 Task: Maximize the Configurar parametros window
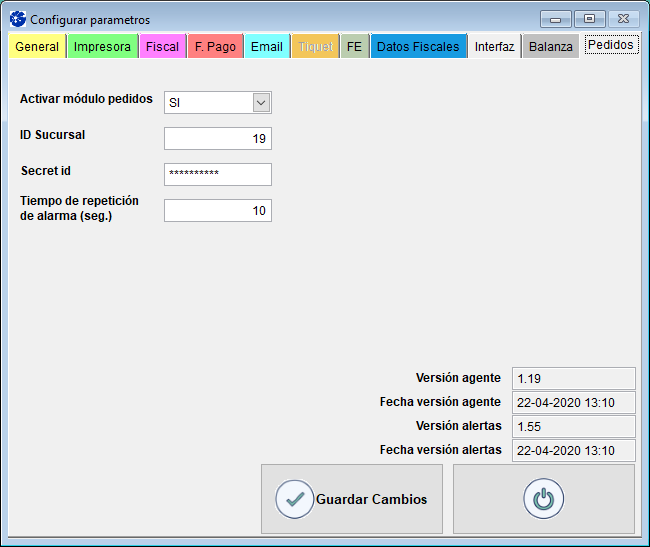[x=590, y=19]
